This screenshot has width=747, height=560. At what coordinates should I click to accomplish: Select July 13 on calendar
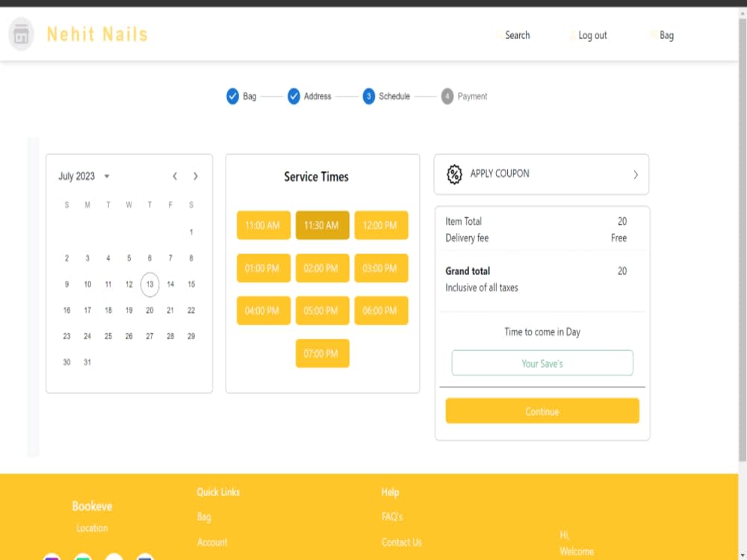(149, 284)
